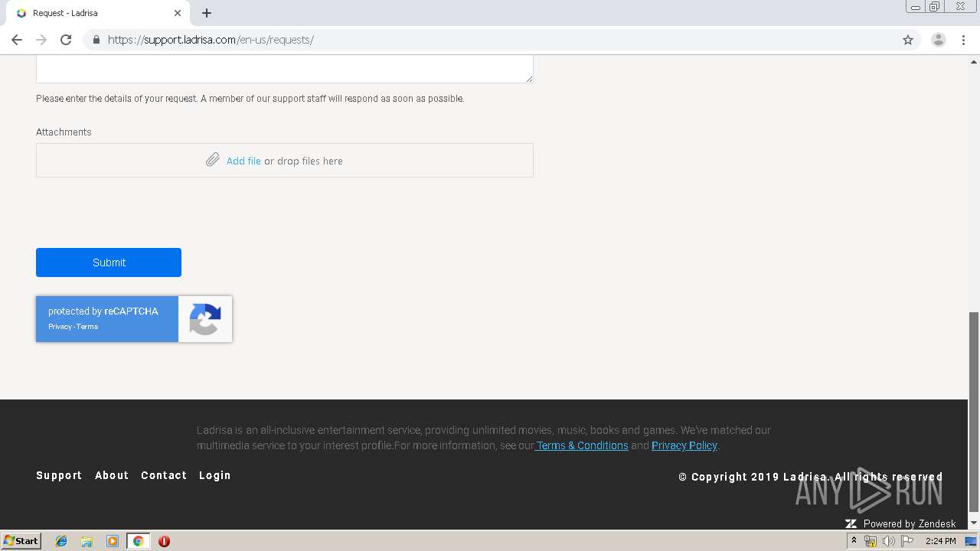This screenshot has height=551, width=980.
Task: Open Windows Explorer folder from taskbar
Action: point(87,541)
